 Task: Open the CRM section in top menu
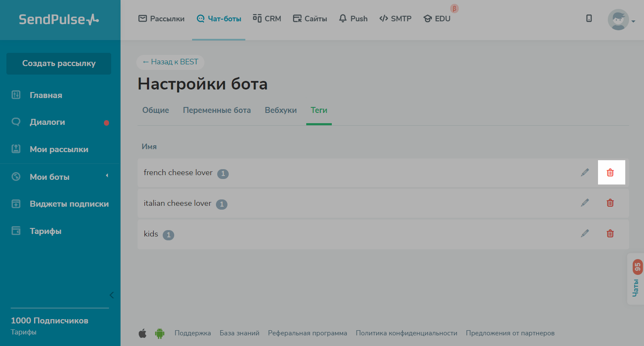coord(267,19)
